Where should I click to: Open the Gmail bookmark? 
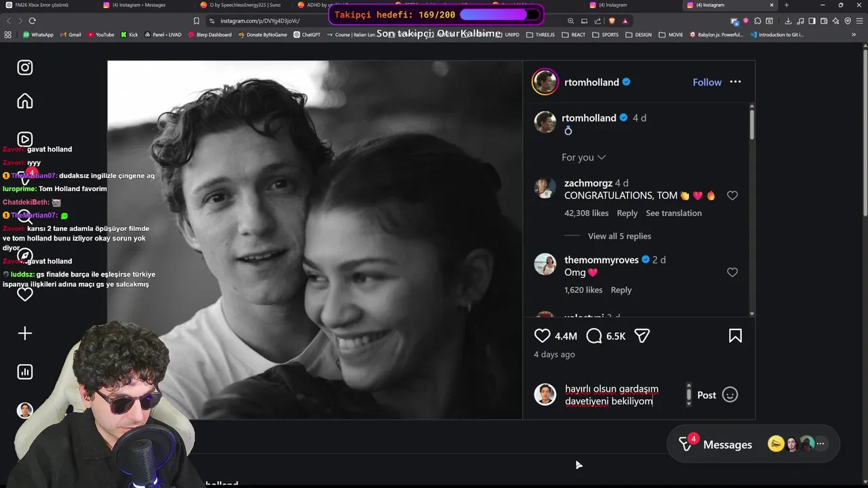(71, 35)
